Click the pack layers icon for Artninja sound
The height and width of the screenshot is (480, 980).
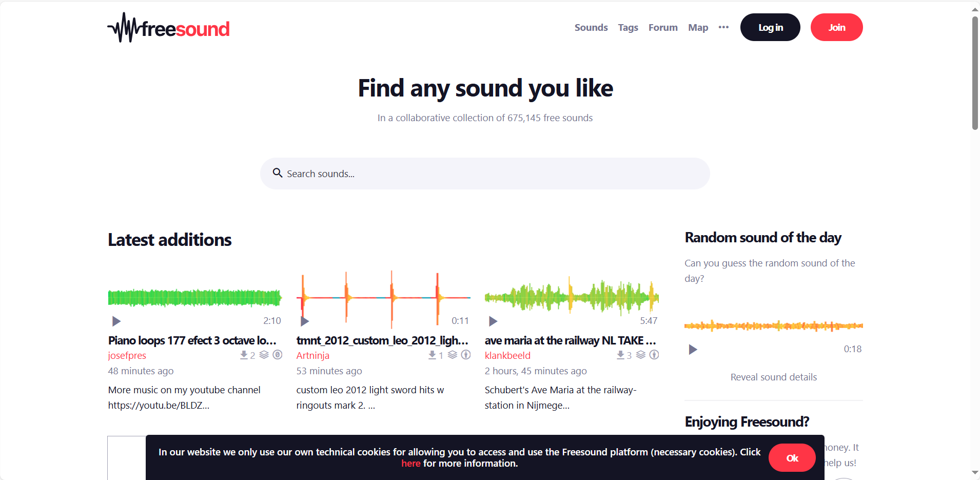(x=452, y=355)
